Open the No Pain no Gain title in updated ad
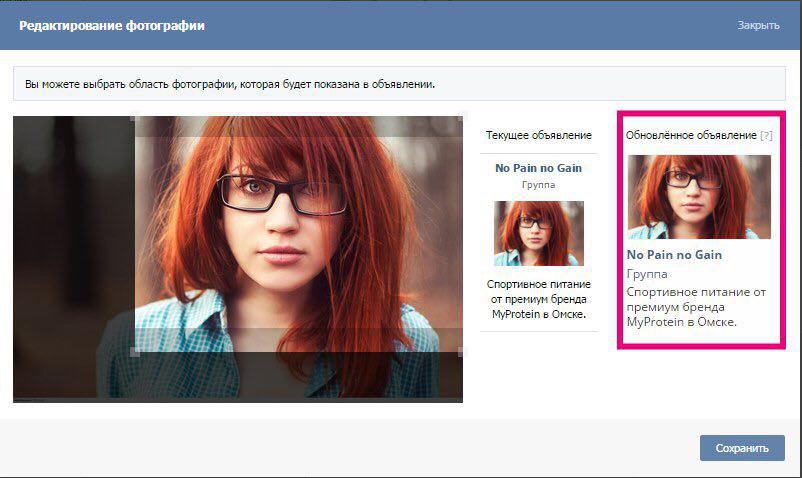 [x=674, y=255]
